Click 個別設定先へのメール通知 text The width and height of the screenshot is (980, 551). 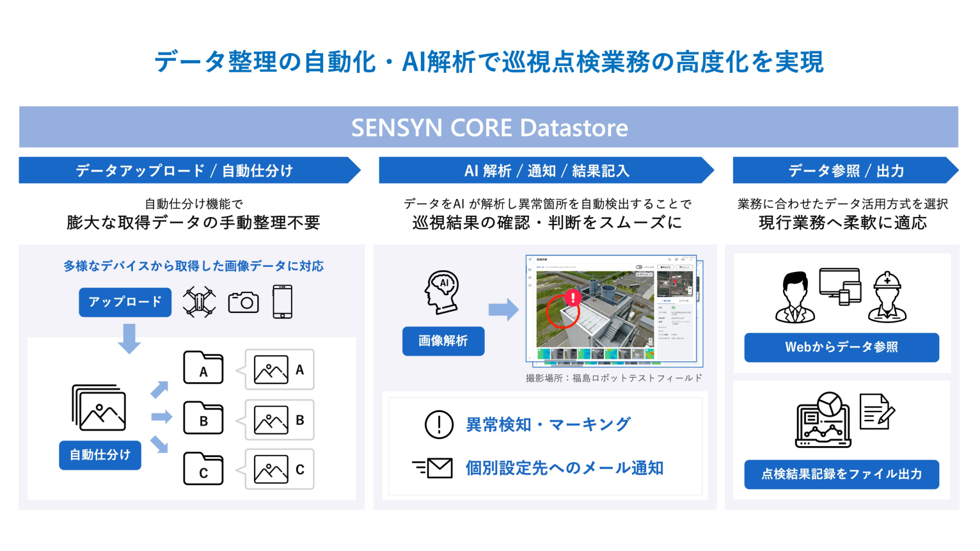[564, 468]
